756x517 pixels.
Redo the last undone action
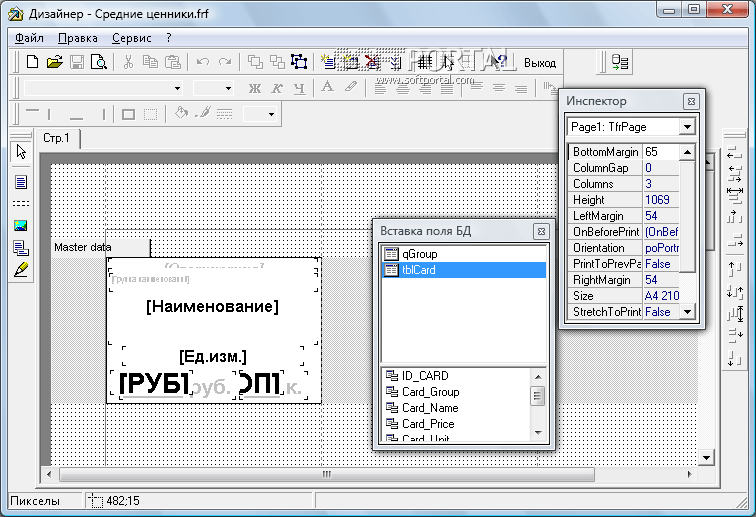click(x=225, y=62)
